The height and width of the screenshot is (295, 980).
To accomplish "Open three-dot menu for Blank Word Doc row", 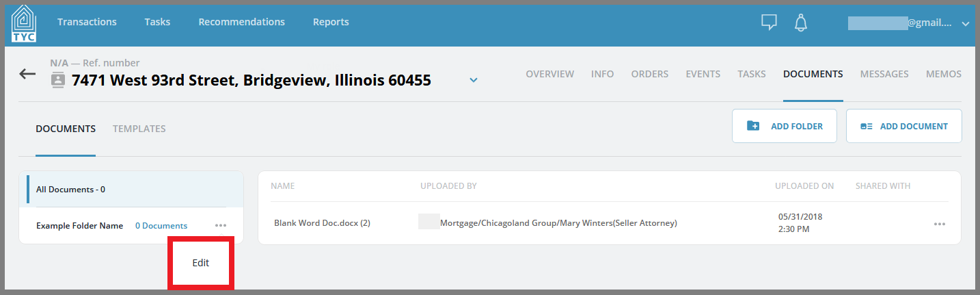I will click(x=940, y=224).
